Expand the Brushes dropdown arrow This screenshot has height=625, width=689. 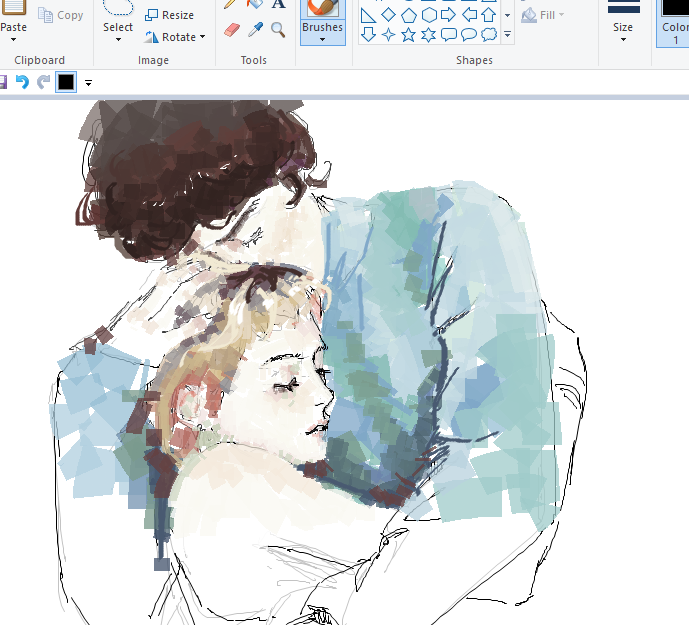pyautogui.click(x=322, y=40)
